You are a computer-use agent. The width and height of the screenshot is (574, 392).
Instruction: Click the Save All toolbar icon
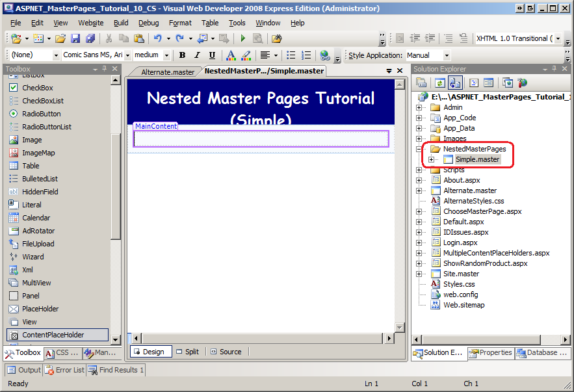[90, 39]
